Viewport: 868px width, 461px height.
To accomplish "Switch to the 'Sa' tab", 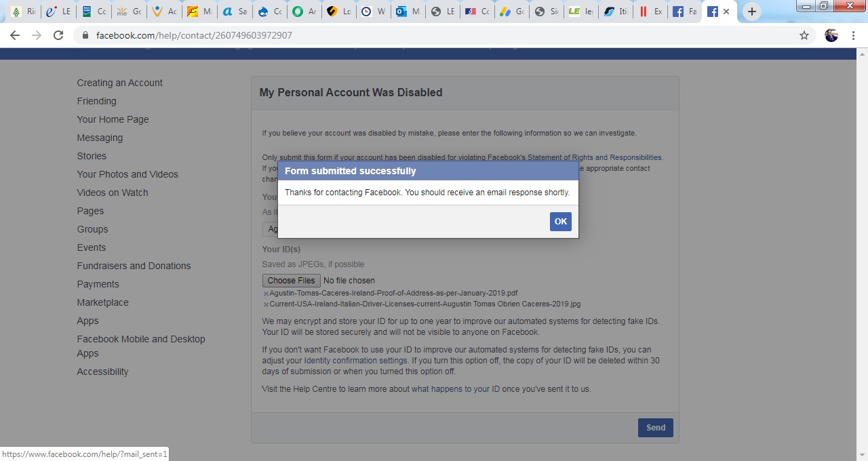I will tap(235, 12).
